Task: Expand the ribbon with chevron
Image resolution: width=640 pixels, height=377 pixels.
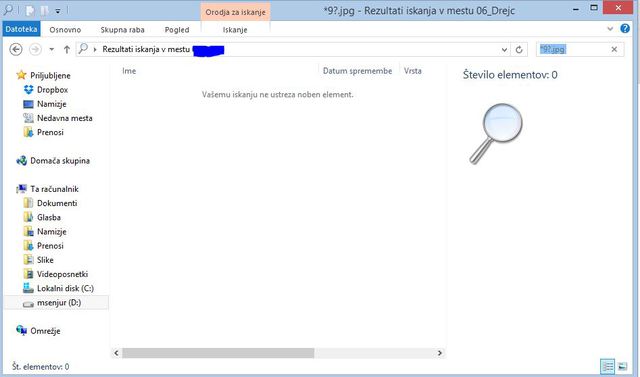Action: (x=610, y=29)
